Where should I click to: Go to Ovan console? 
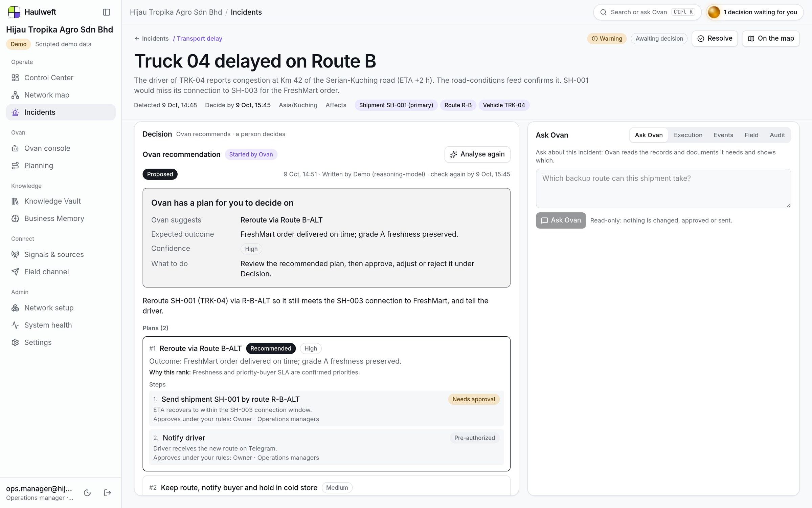(x=61, y=148)
